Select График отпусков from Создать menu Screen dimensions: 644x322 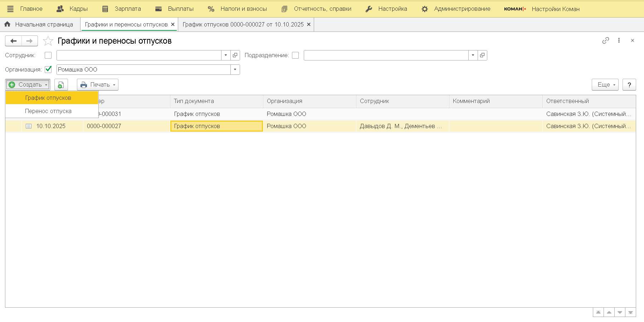(48, 98)
